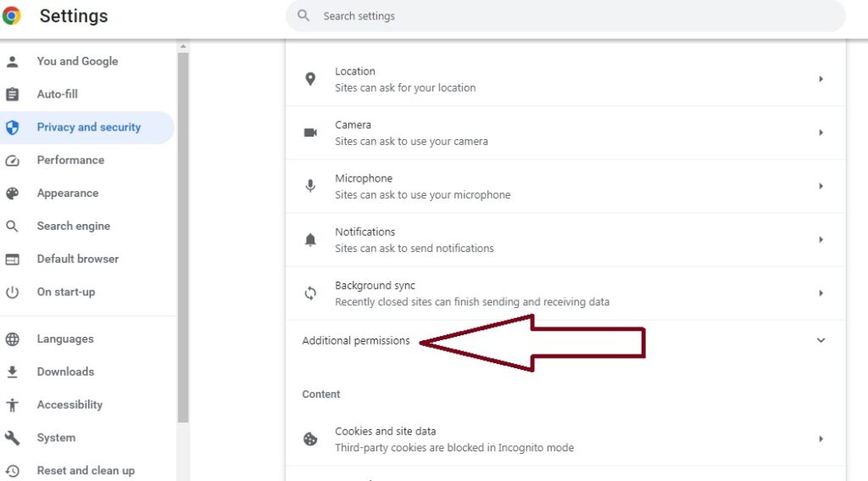The width and height of the screenshot is (868, 481).
Task: Click the Accessibility figure icon
Action: click(x=12, y=405)
